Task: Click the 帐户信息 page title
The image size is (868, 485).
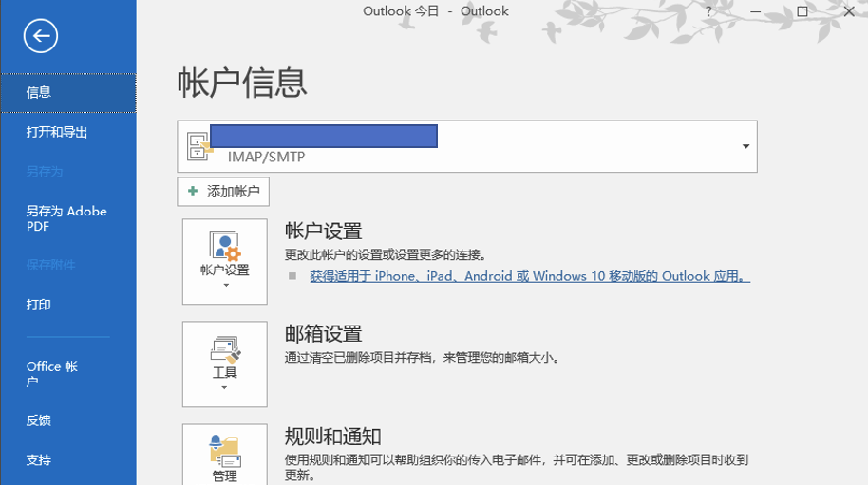Action: [242, 83]
